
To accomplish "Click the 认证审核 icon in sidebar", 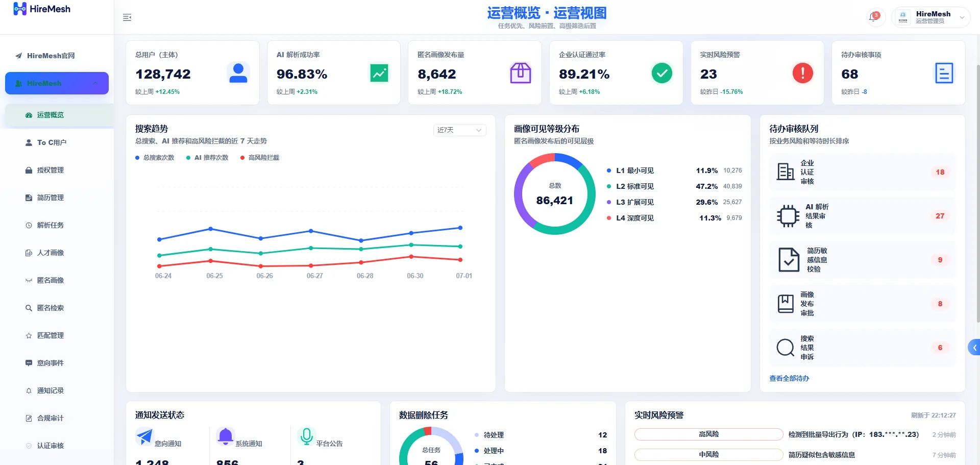I will pos(29,446).
